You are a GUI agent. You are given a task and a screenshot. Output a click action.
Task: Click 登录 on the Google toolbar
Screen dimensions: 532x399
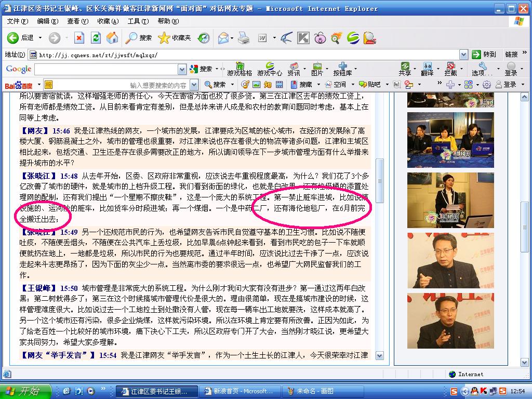tap(511, 69)
